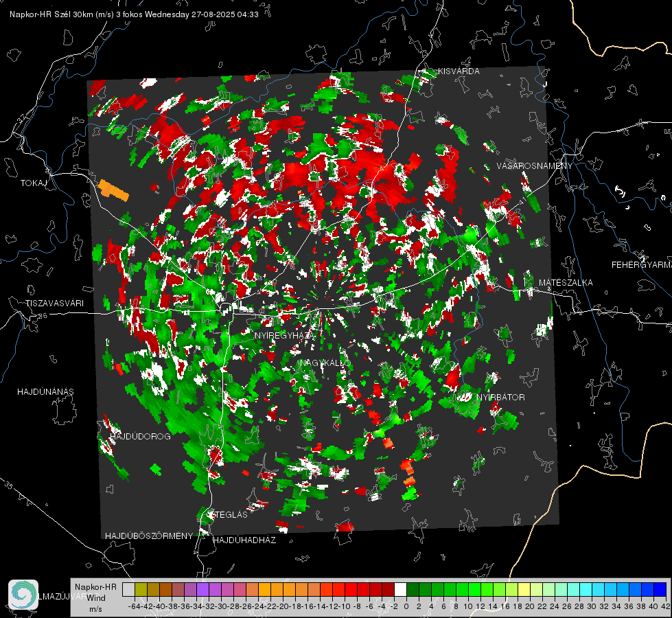Select the bright green swatch between 10 and 12
This screenshot has width=672, height=618.
tap(474, 589)
